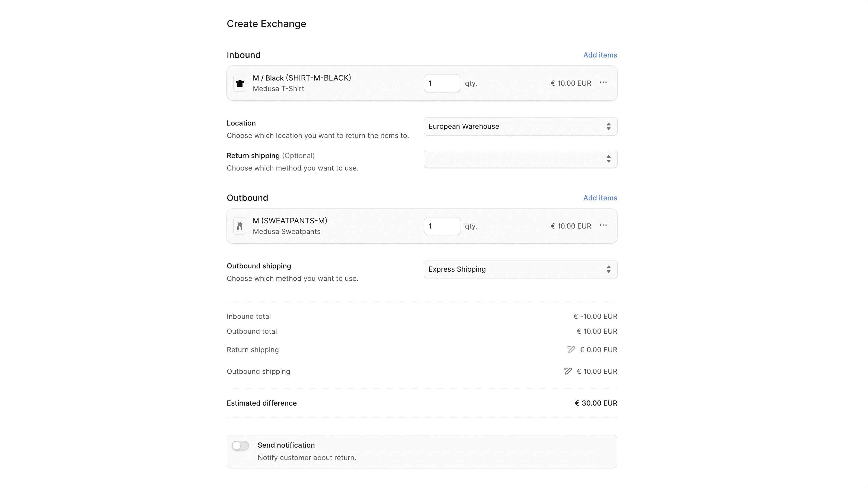Click the inbound T-Shirt quantity field

pyautogui.click(x=442, y=83)
